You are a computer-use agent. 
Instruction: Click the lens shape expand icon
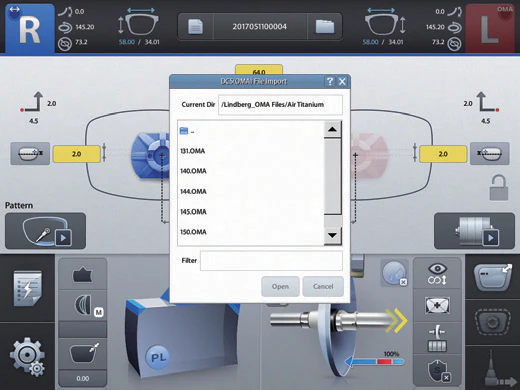(493, 277)
